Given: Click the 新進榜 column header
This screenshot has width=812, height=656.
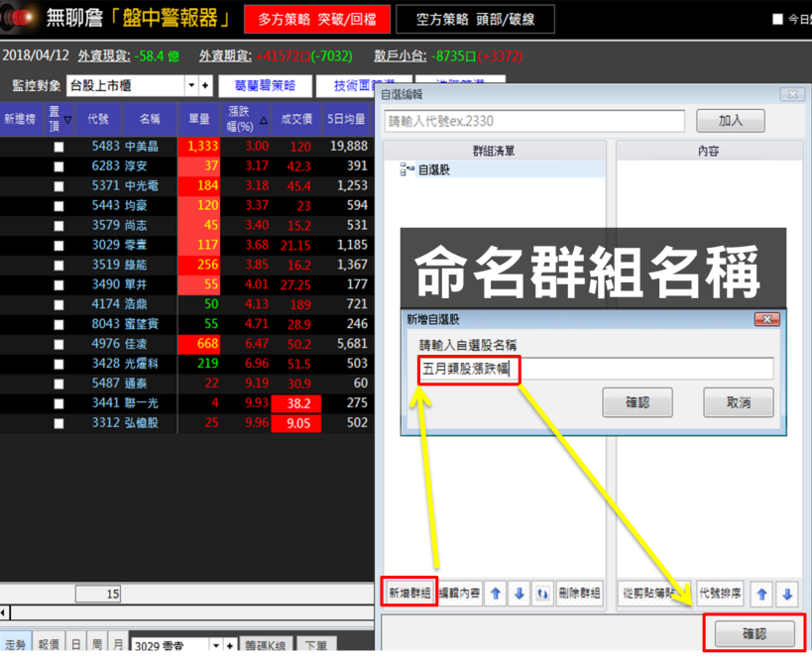Looking at the screenshot, I should (x=20, y=119).
